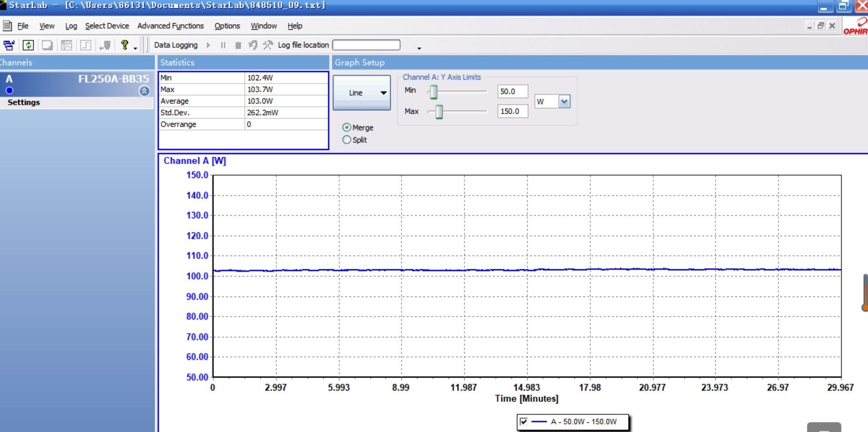This screenshot has height=432, width=868.
Task: Select the Split graph option
Action: [347, 140]
